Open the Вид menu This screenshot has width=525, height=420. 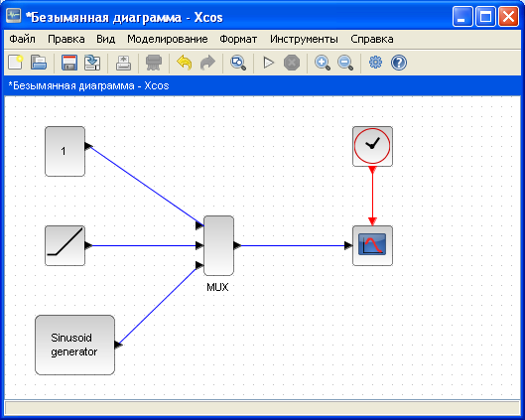[106, 39]
